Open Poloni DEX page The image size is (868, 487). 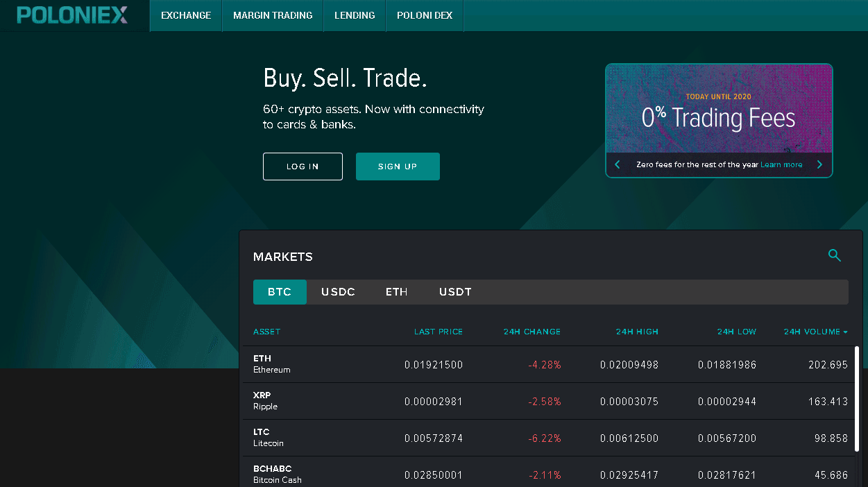tap(425, 15)
